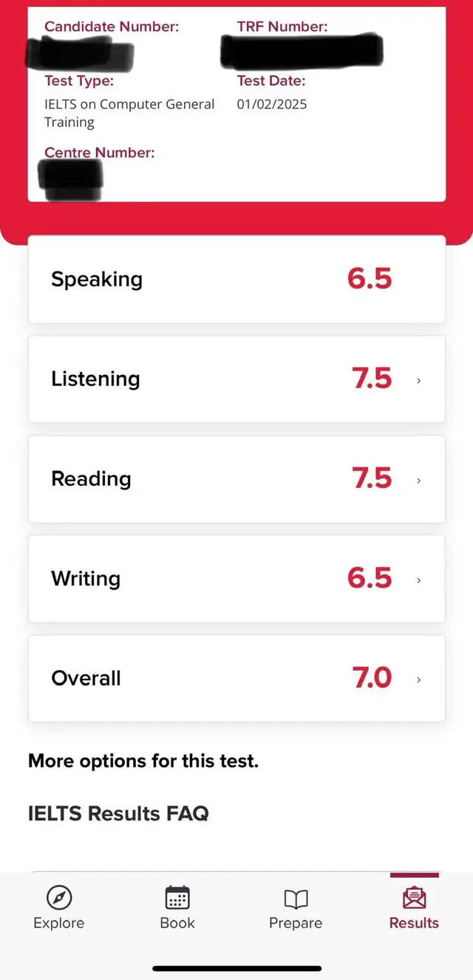Image resolution: width=473 pixels, height=980 pixels.
Task: Open IELTS Results FAQ heading
Action: pyautogui.click(x=118, y=814)
